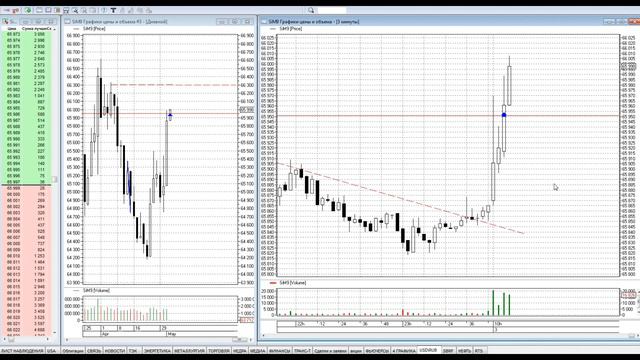640x360 pixels.
Task: Click SiM9 [Volume] legend in 3-minute chart
Action: coord(292,283)
